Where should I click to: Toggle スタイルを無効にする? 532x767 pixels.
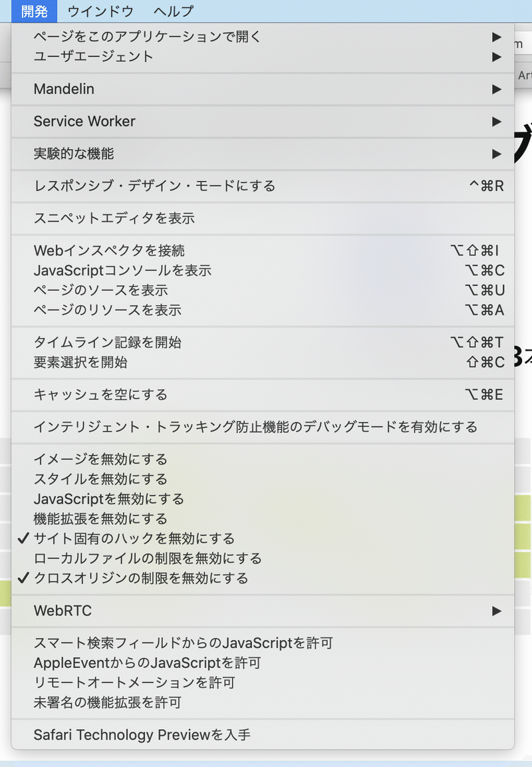click(263, 479)
